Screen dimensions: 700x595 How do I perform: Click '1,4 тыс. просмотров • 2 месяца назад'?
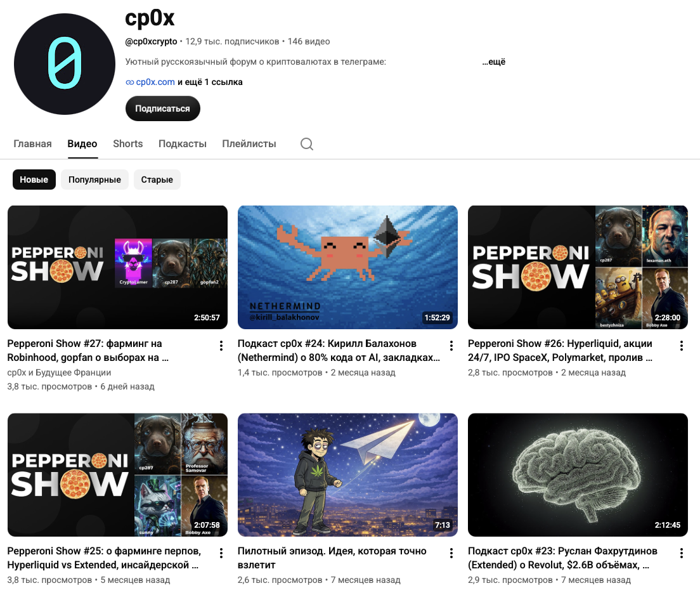click(x=316, y=372)
